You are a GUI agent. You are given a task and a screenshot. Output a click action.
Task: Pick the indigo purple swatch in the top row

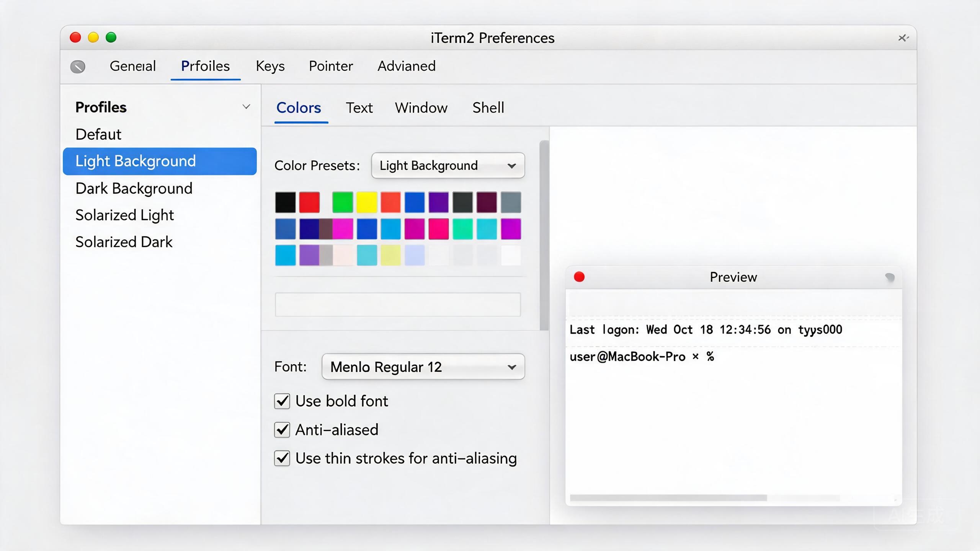pyautogui.click(x=439, y=202)
